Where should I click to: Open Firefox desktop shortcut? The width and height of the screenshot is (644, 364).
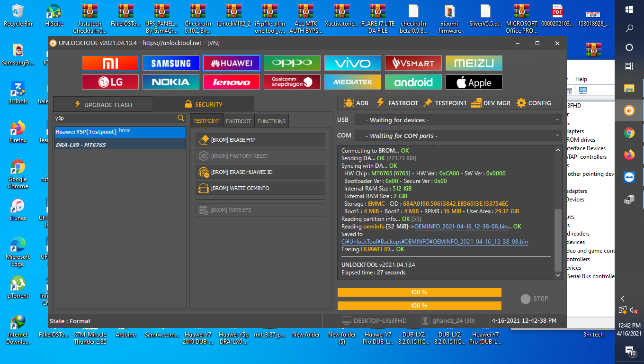(x=18, y=132)
